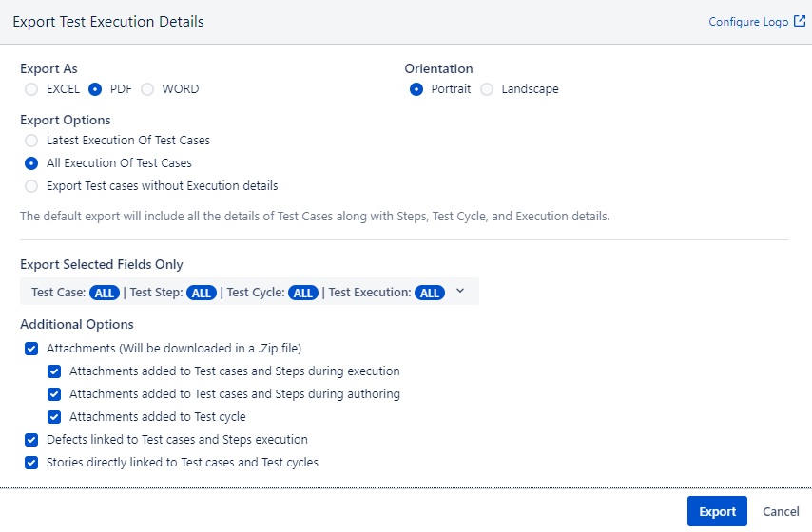The width and height of the screenshot is (812, 532).
Task: Choose Portrait orientation
Action: click(416, 89)
